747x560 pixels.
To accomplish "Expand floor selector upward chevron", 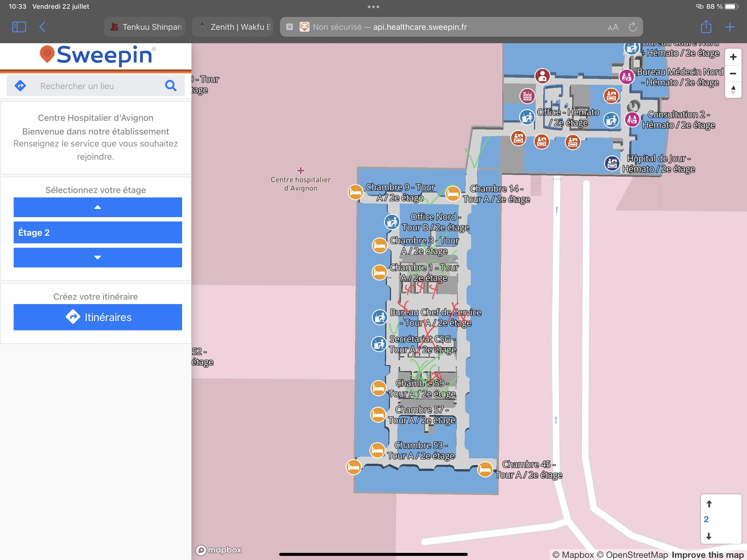I will click(98, 207).
